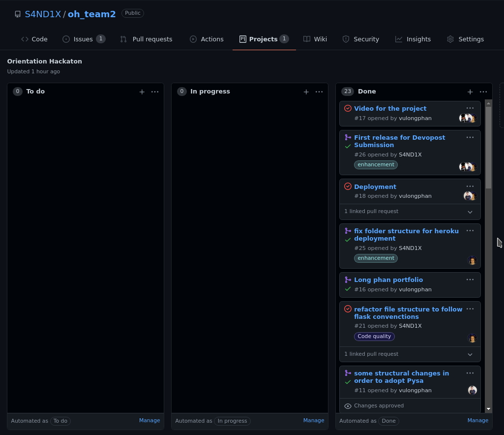The height and width of the screenshot is (435, 504).
Task: Open In progress column options menu
Action: tap(319, 92)
